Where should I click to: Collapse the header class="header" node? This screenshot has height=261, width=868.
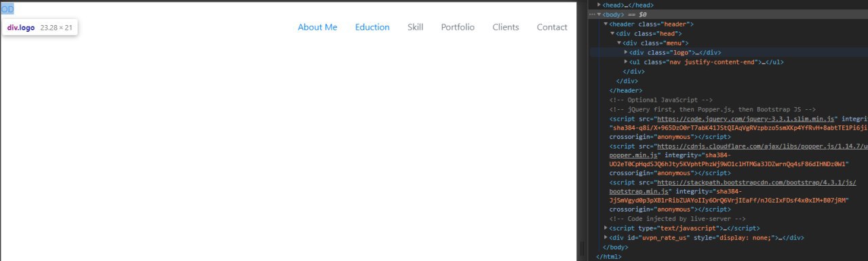point(606,24)
